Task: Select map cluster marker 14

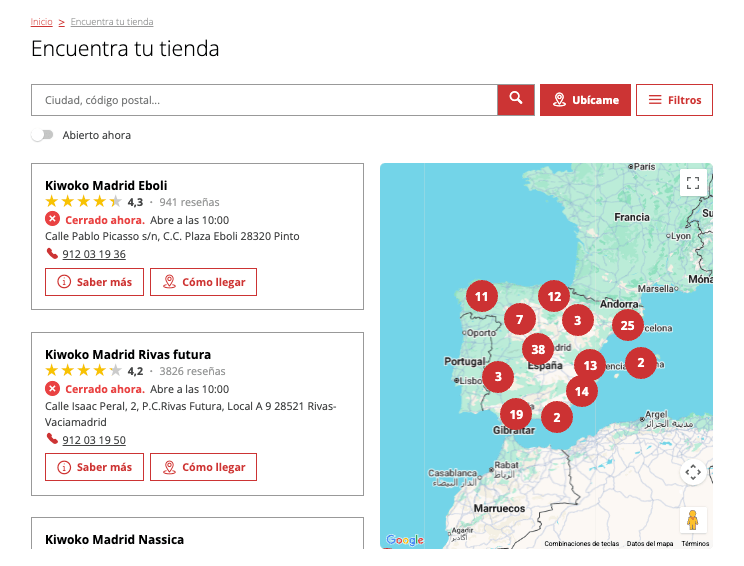Action: pos(582,391)
